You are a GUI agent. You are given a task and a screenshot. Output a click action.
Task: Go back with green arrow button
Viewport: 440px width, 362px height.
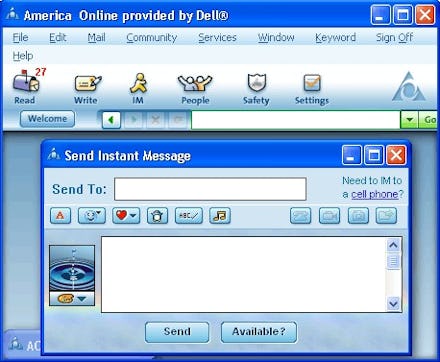point(111,119)
